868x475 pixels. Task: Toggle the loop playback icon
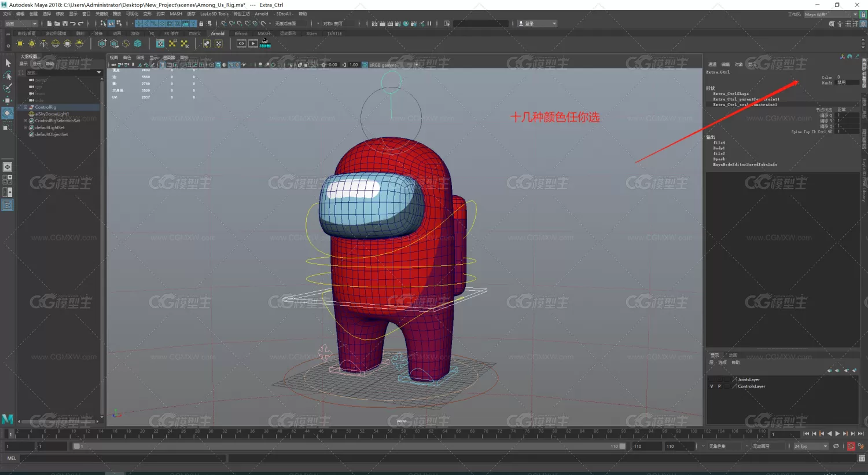click(x=836, y=447)
